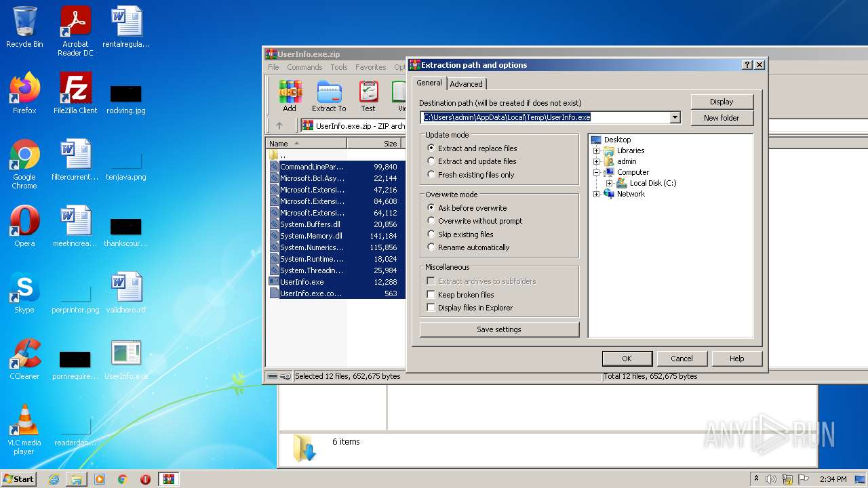Expand the Local Disk (C:) node
This screenshot has width=868, height=488.
(x=609, y=183)
